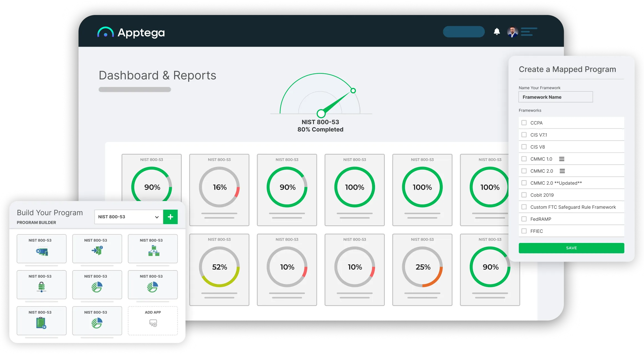Screen dimensions: 644x361
Task: Expand CMMC 1.0 hamburger options
Action: pos(562,159)
